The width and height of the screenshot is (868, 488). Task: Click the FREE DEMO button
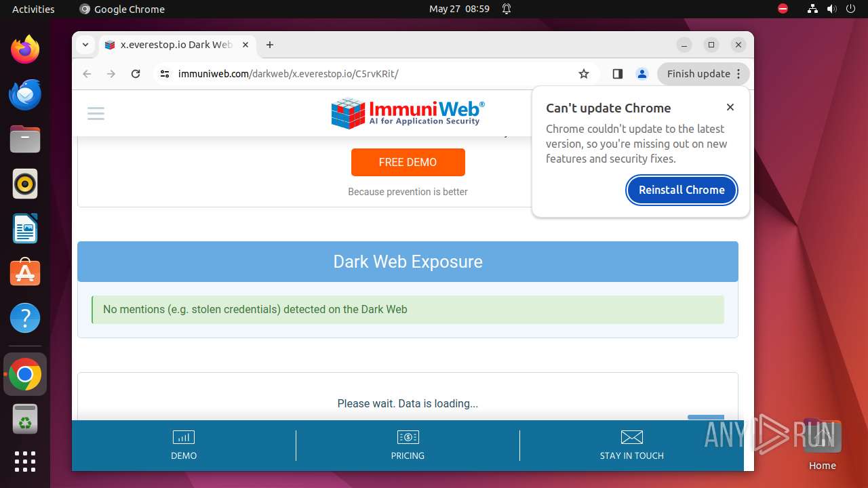[408, 162]
